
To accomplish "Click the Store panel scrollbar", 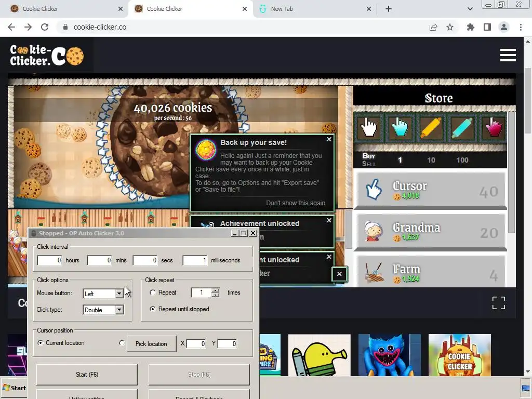I will coord(511,172).
